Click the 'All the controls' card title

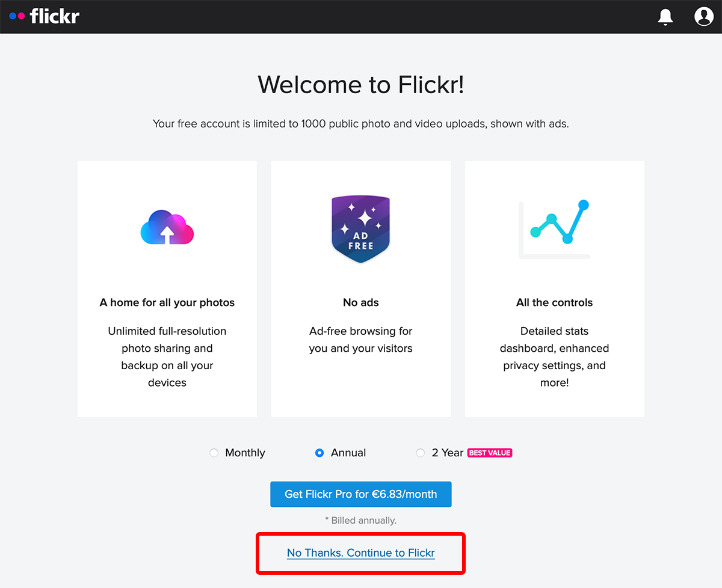click(x=554, y=302)
